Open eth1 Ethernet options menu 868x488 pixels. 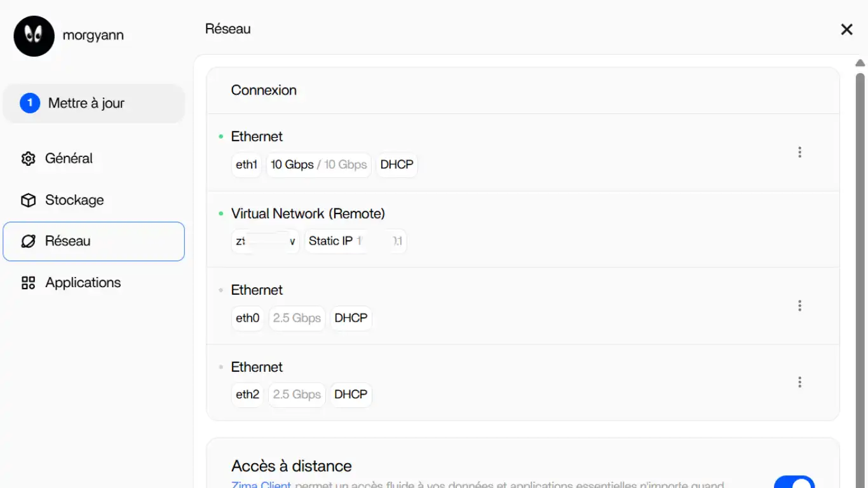click(799, 152)
